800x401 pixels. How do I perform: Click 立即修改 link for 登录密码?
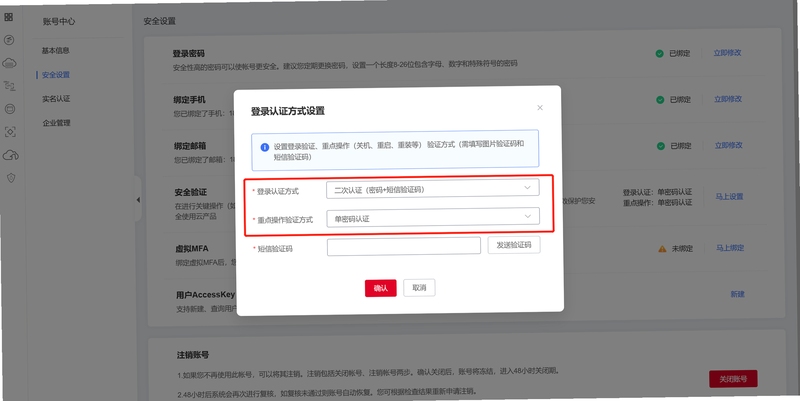pos(727,53)
